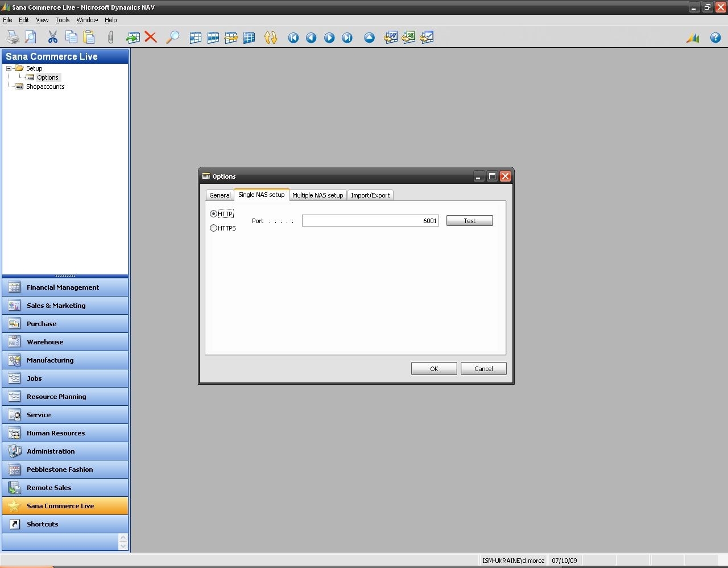Click the Cut scissors icon
The image size is (728, 568).
click(x=53, y=38)
